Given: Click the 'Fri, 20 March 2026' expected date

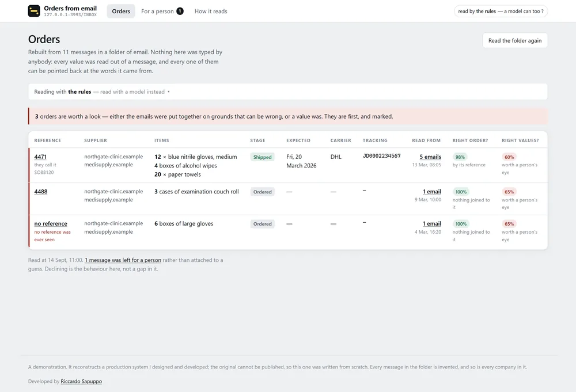Looking at the screenshot, I should [301, 161].
